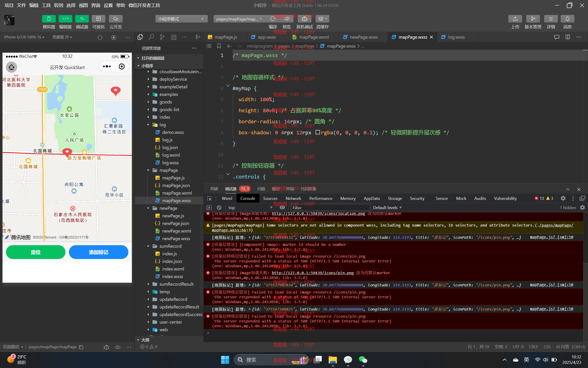Go back with the editor arrow
The width and height of the screenshot is (588, 368).
pyautogui.click(x=229, y=46)
